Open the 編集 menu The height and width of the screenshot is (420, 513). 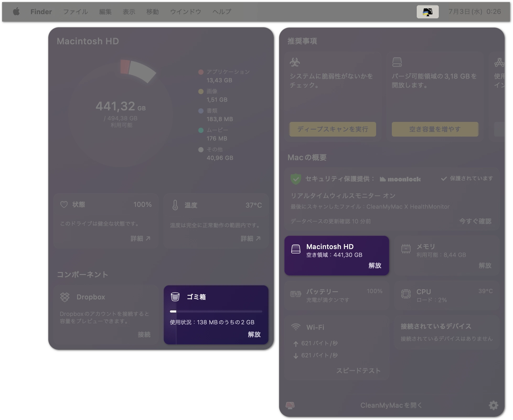pyautogui.click(x=105, y=12)
